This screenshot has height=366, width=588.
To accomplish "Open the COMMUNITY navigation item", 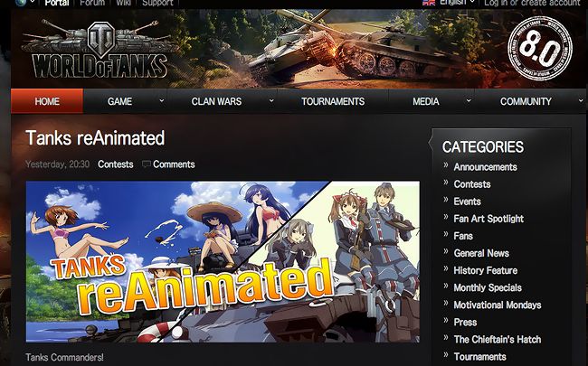I will tap(526, 101).
